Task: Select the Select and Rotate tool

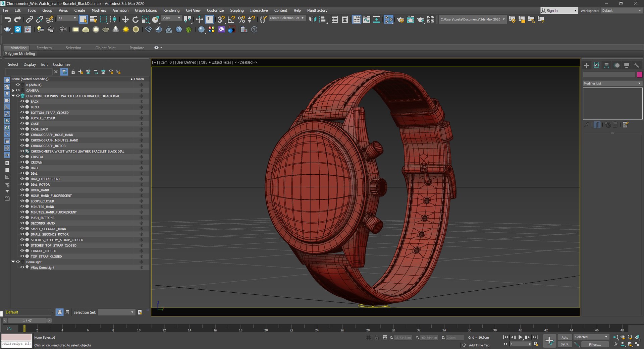Action: [136, 19]
